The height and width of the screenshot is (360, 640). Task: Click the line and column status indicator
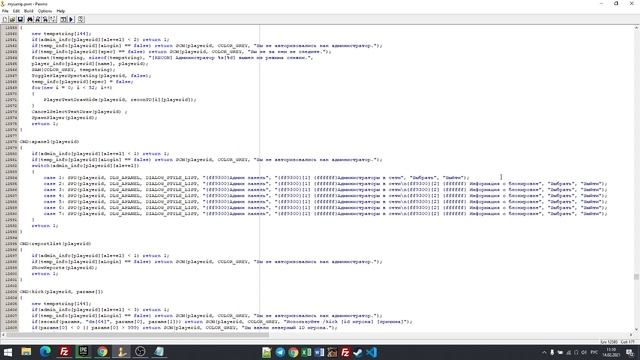(618, 342)
